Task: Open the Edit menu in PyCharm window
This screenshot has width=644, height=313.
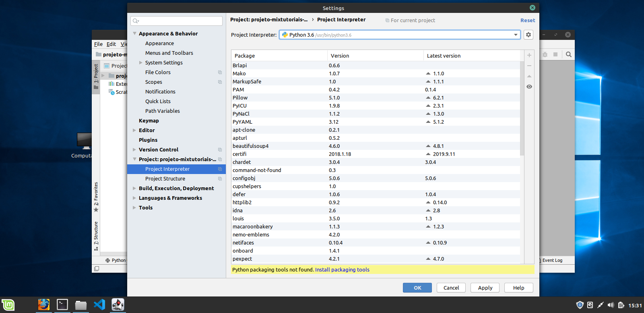Action: [111, 44]
